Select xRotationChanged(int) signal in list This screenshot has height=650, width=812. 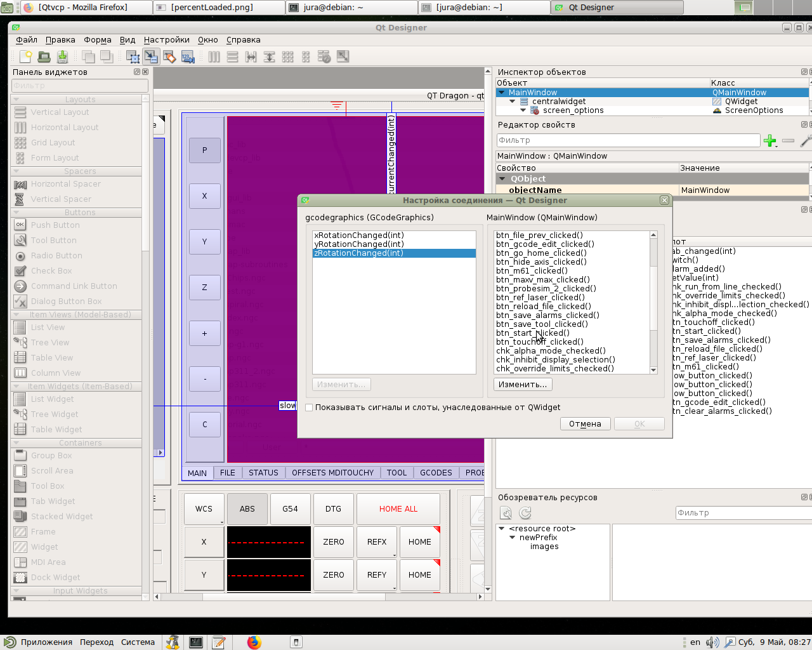(x=394, y=235)
